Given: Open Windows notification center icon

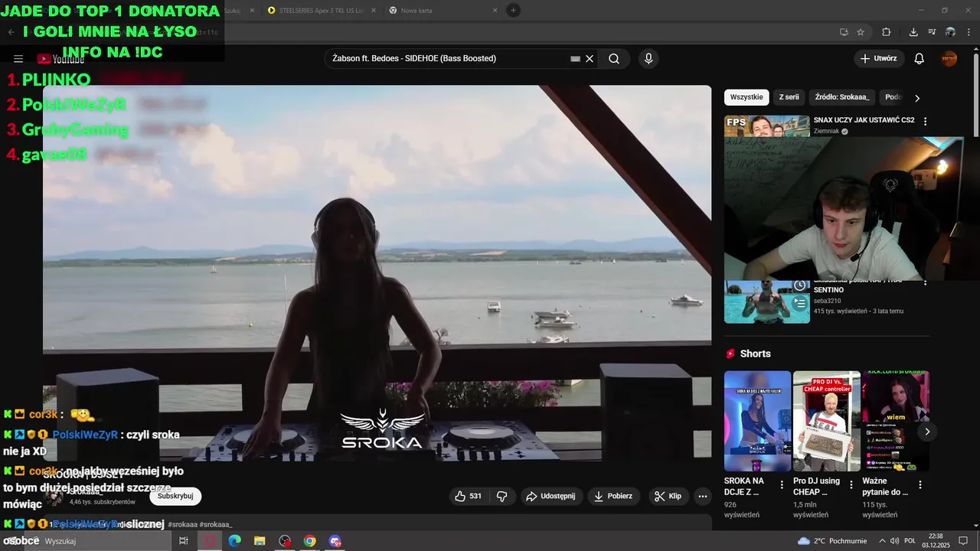Looking at the screenshot, I should pos(963,541).
